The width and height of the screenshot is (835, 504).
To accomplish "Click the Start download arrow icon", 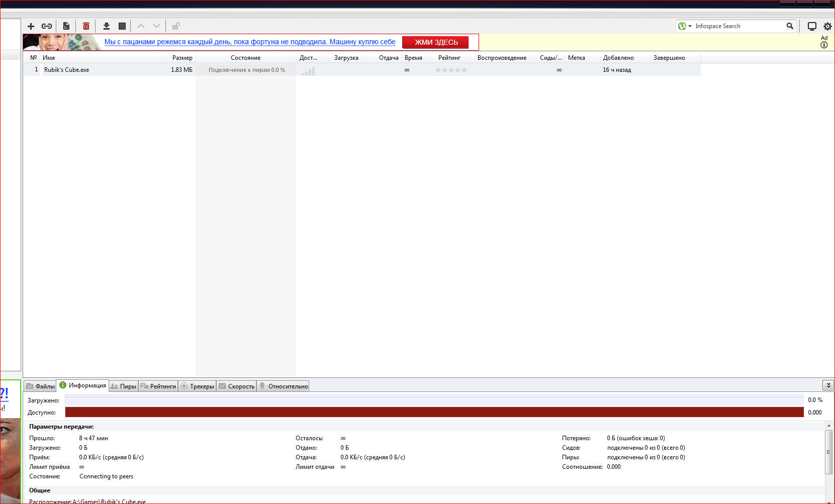I will tap(106, 26).
